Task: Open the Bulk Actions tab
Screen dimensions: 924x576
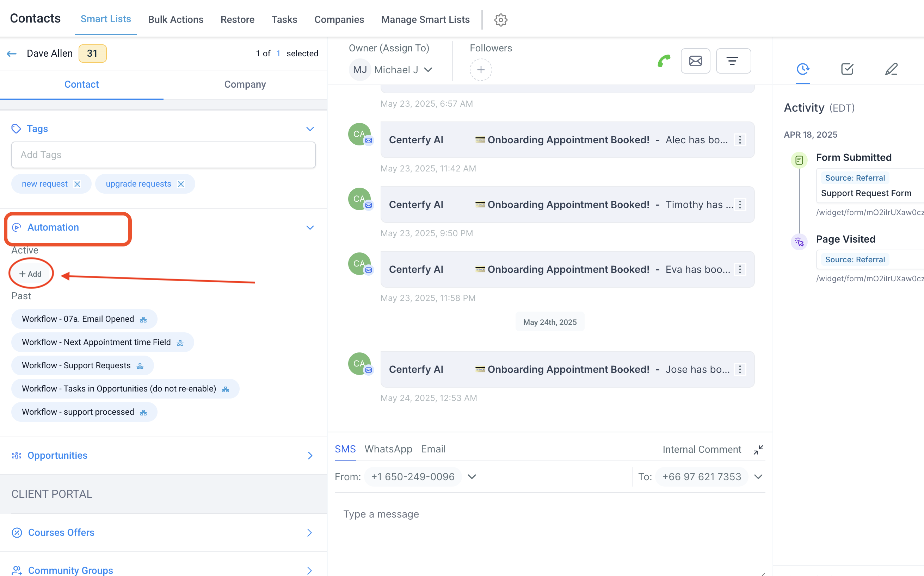Action: (175, 20)
